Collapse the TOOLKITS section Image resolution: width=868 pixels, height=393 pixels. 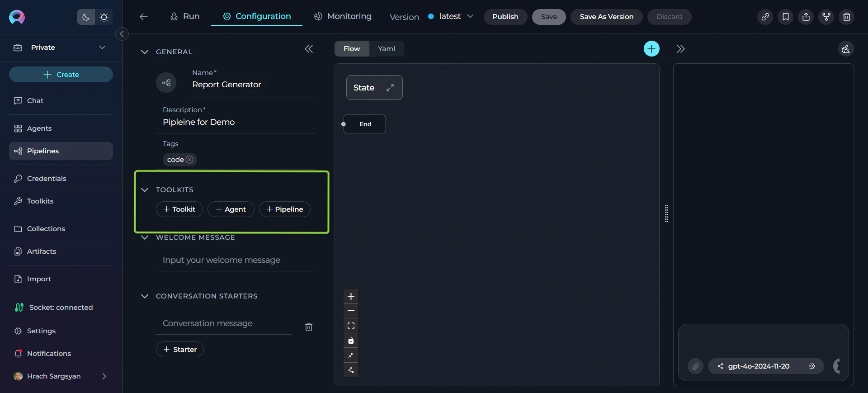click(145, 190)
